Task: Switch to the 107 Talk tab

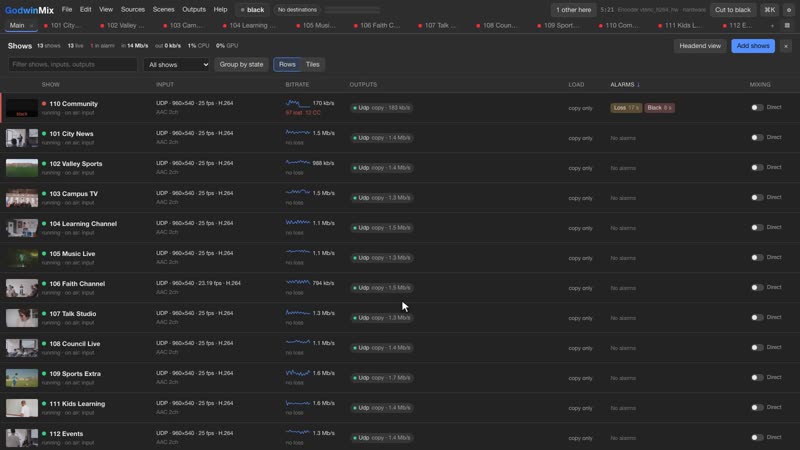Action: pos(439,26)
